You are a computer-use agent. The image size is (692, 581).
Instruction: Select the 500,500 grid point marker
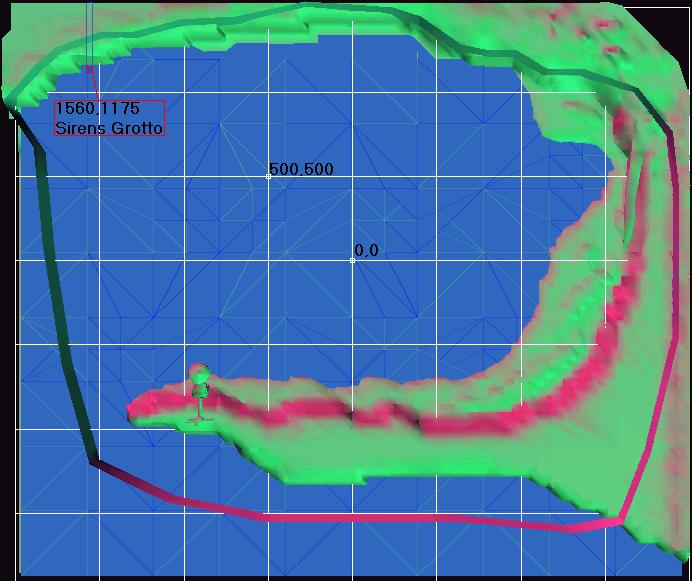[x=268, y=176]
